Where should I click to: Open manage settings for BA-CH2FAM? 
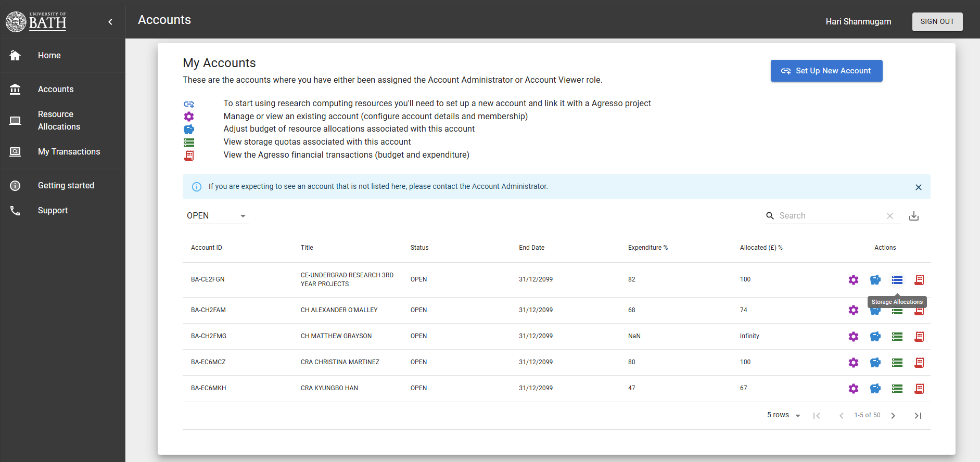(853, 310)
